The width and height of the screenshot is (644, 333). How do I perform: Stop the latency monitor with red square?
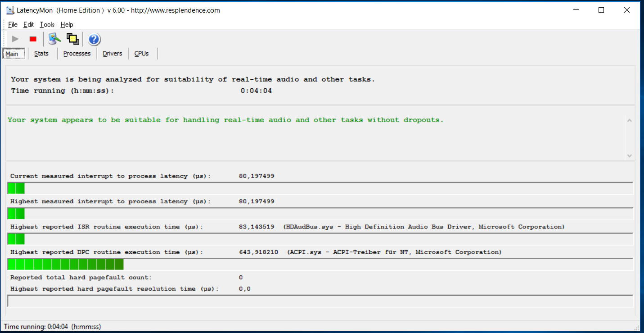pos(33,39)
